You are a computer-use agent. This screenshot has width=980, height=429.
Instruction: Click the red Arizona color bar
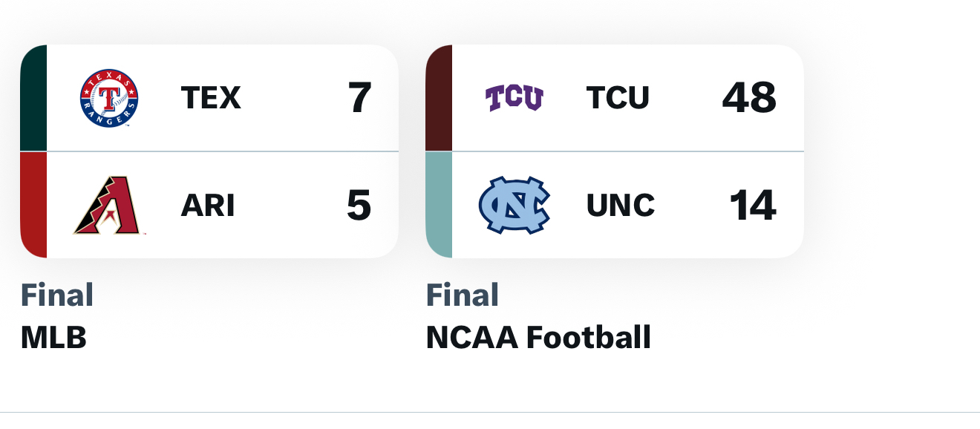(33, 206)
